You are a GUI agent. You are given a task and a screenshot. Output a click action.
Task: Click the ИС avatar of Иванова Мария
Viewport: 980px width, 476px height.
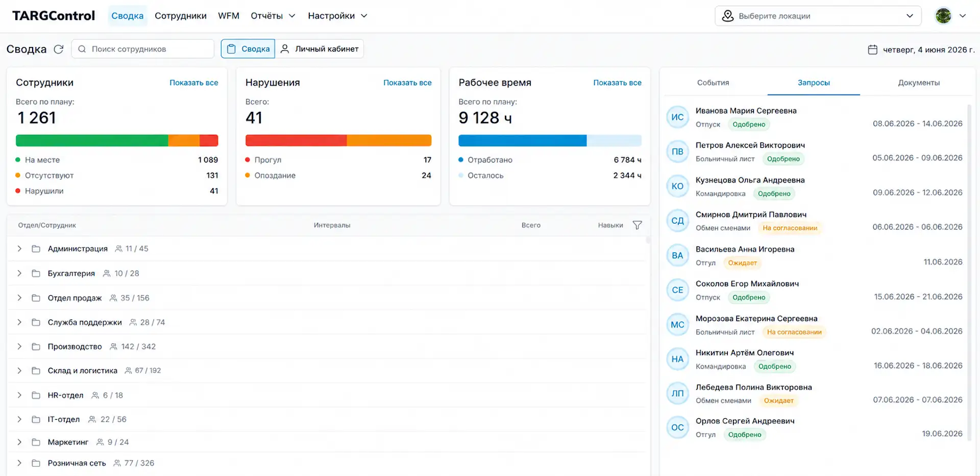[x=677, y=117]
